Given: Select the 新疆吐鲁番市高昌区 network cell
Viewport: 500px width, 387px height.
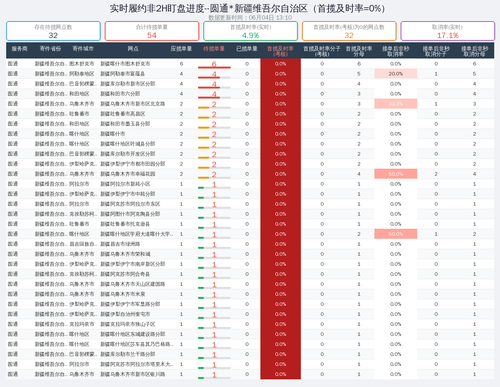Looking at the screenshot, I should (123, 114).
